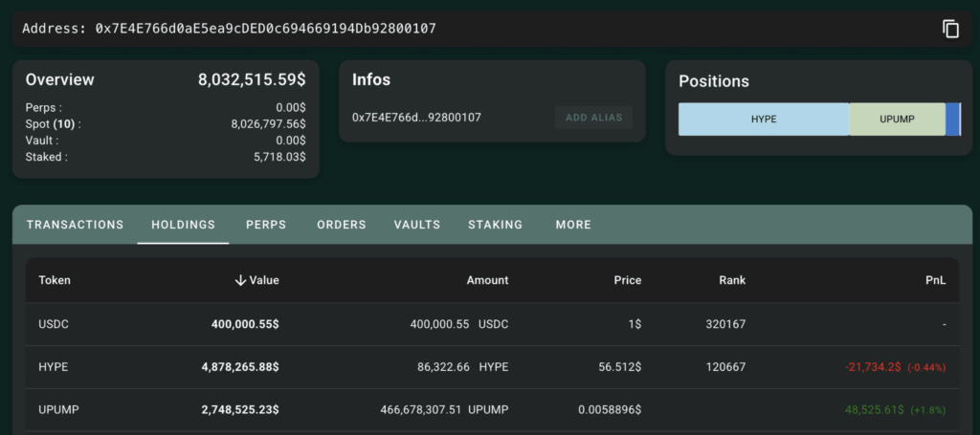980x435 pixels.
Task: Select the HYPE segment in Positions bar
Action: [764, 120]
